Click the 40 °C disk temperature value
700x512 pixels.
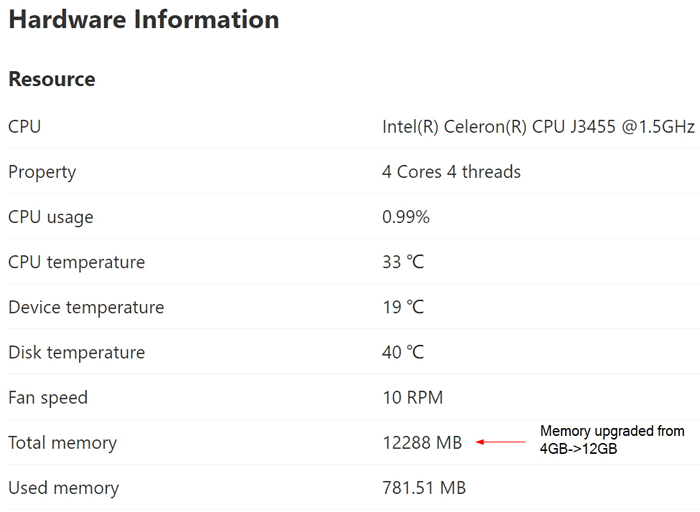coord(403,352)
